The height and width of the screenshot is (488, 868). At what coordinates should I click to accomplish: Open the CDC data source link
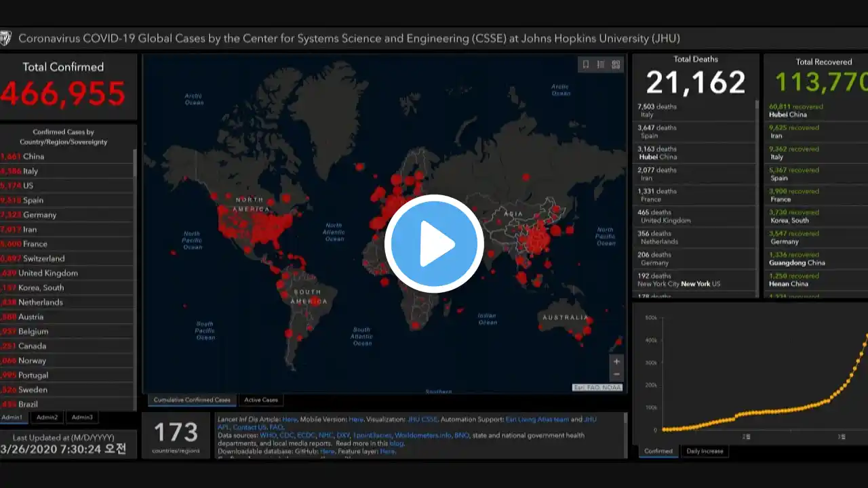pos(287,435)
